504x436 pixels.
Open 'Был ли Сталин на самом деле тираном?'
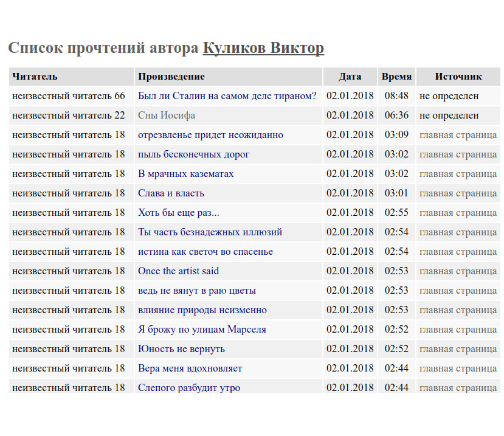point(227,96)
